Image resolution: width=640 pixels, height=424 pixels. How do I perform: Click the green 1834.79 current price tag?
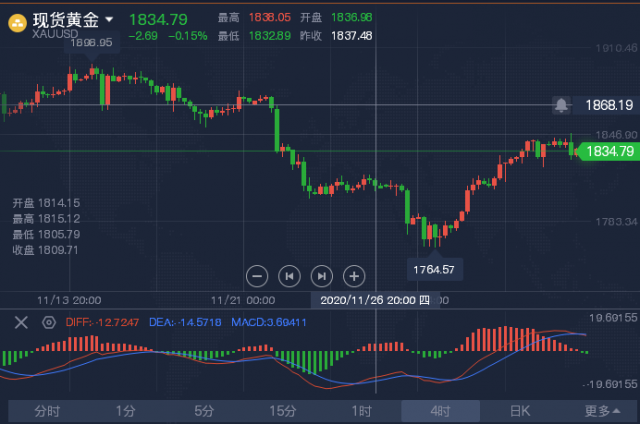click(x=609, y=151)
